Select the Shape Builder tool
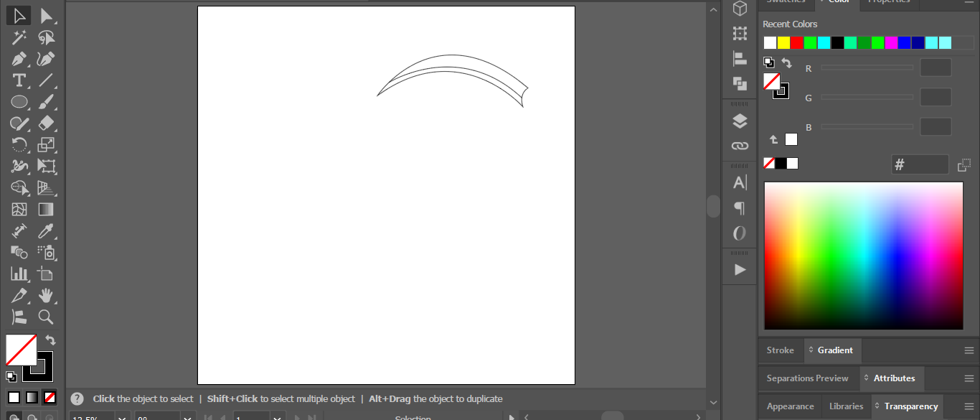Image resolution: width=980 pixels, height=420 pixels. [19, 188]
